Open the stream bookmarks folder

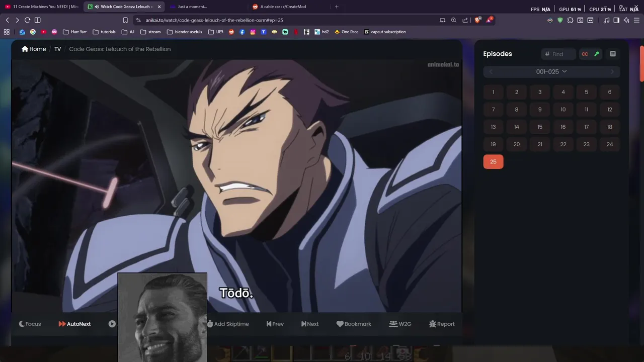tap(150, 32)
